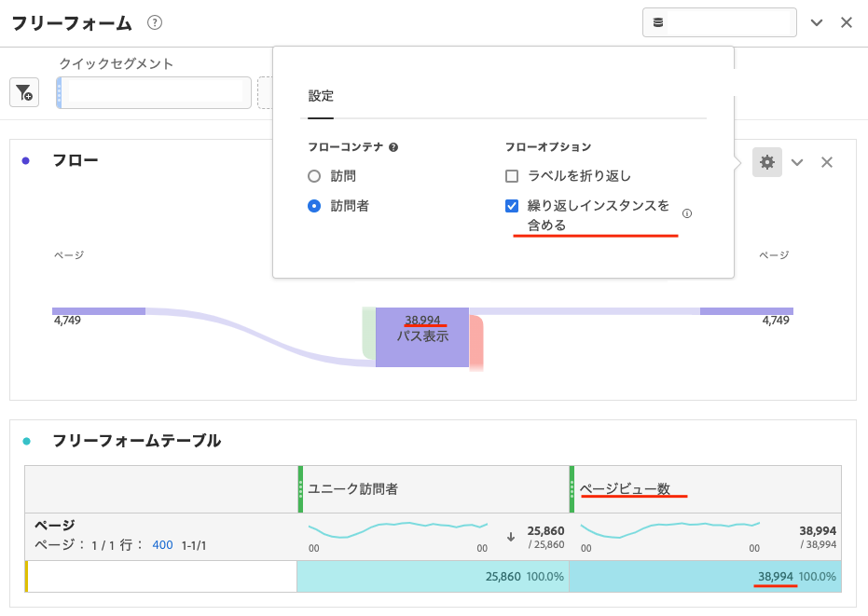The height and width of the screenshot is (616, 868).
Task: Select the 訪問者 radio button
Action: click(x=314, y=206)
